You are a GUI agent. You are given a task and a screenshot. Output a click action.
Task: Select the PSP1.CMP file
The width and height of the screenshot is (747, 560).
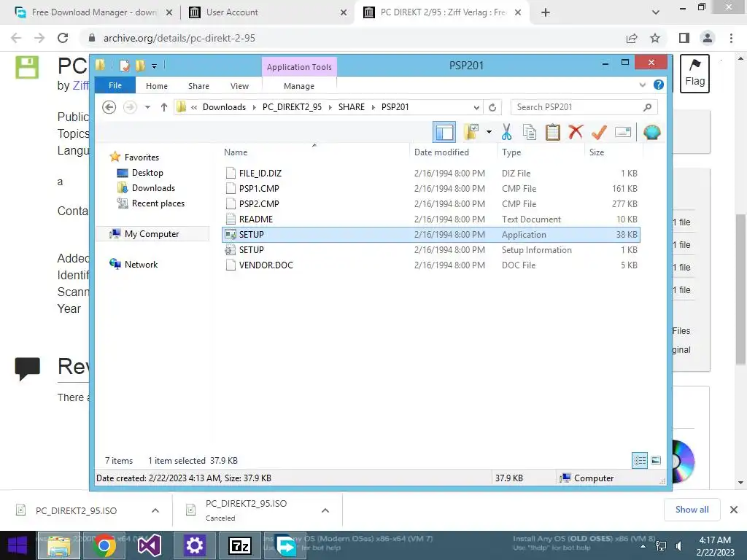431,189
